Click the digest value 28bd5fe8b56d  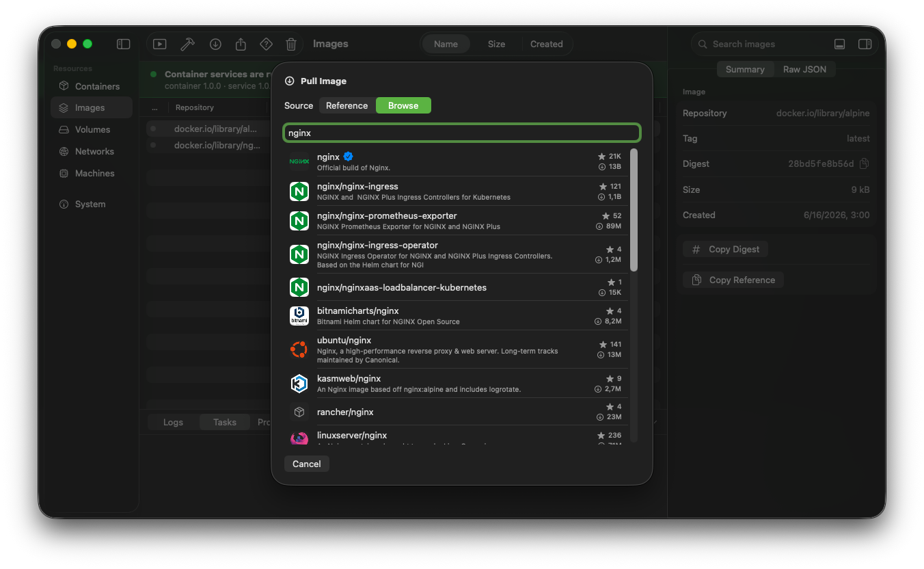pyautogui.click(x=821, y=163)
